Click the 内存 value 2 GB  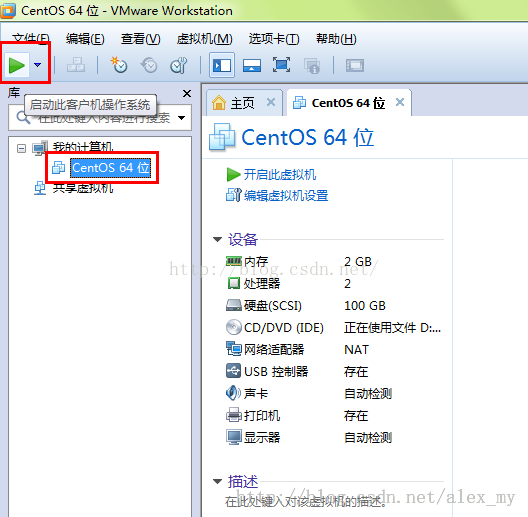[x=358, y=261]
